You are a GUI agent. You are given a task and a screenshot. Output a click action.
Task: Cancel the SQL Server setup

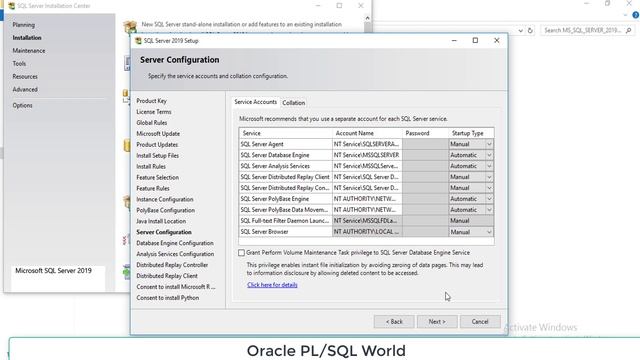click(x=480, y=322)
